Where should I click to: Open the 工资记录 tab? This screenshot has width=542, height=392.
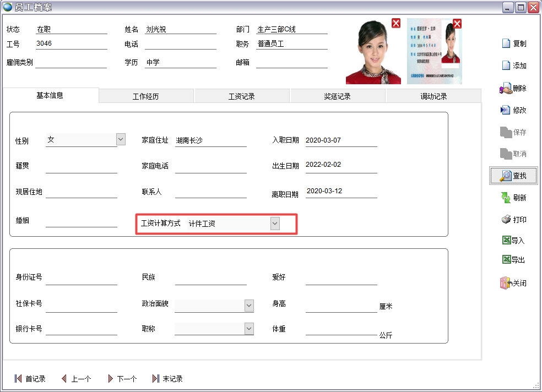(242, 96)
